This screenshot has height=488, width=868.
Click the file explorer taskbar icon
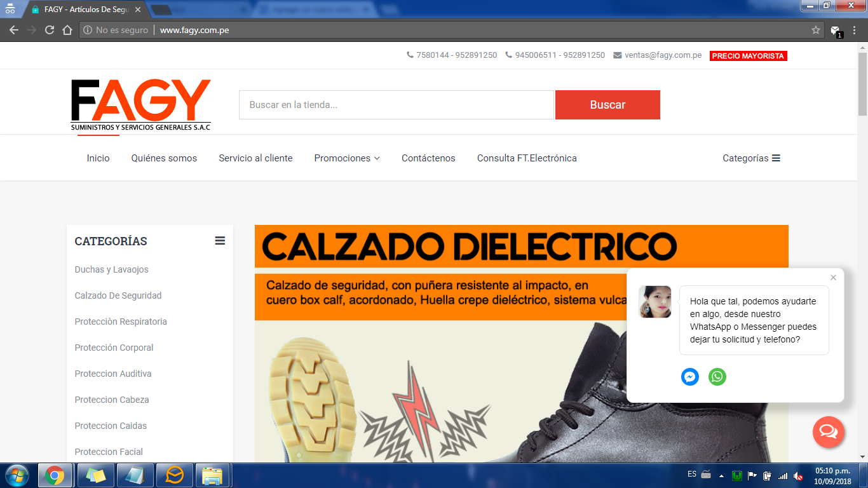212,475
